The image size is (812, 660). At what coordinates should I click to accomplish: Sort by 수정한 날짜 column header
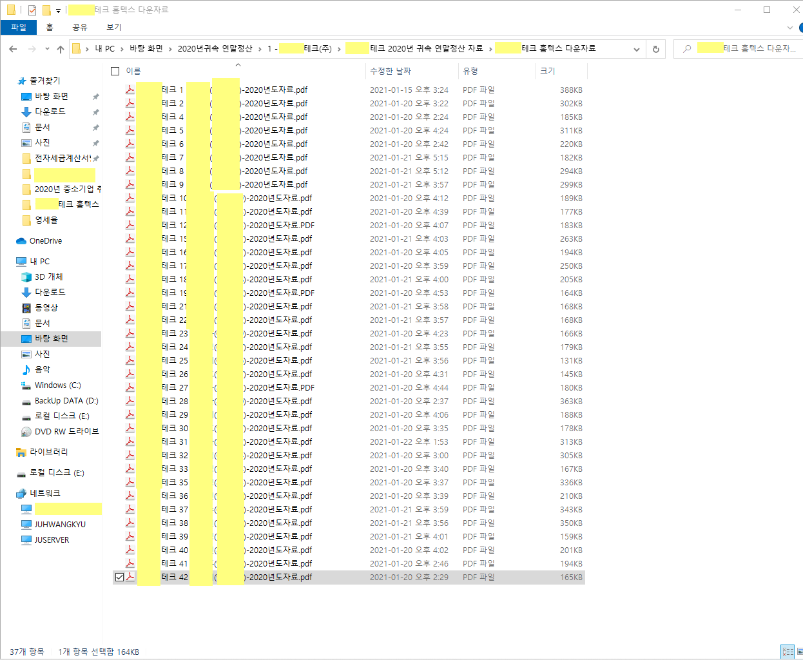[x=391, y=72]
